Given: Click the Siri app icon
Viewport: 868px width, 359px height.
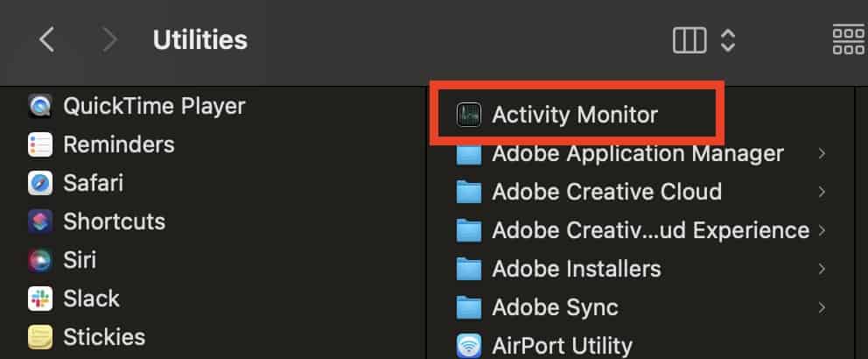Looking at the screenshot, I should 40,260.
